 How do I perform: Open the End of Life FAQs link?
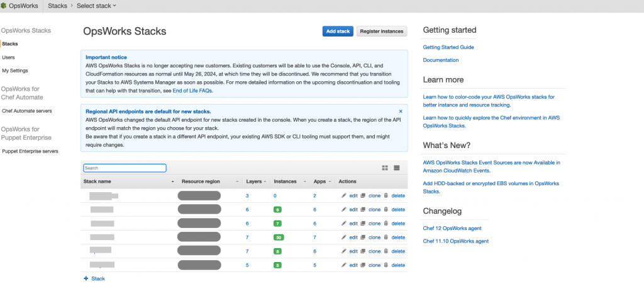tap(192, 91)
